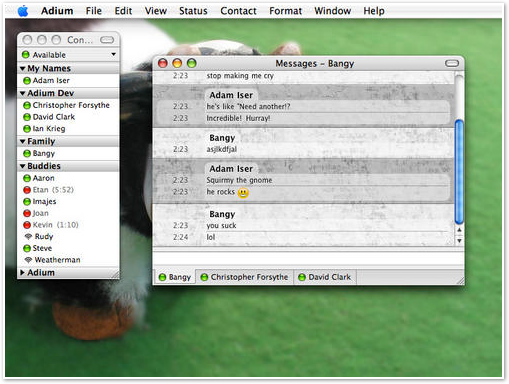Click red away icon beside Joan

(27, 213)
